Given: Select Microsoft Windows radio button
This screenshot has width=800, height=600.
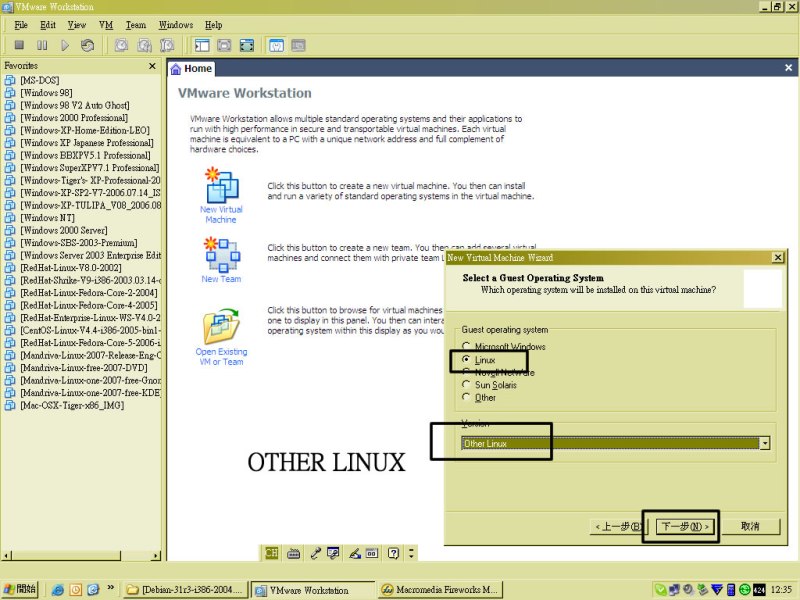Looking at the screenshot, I should coord(465,346).
